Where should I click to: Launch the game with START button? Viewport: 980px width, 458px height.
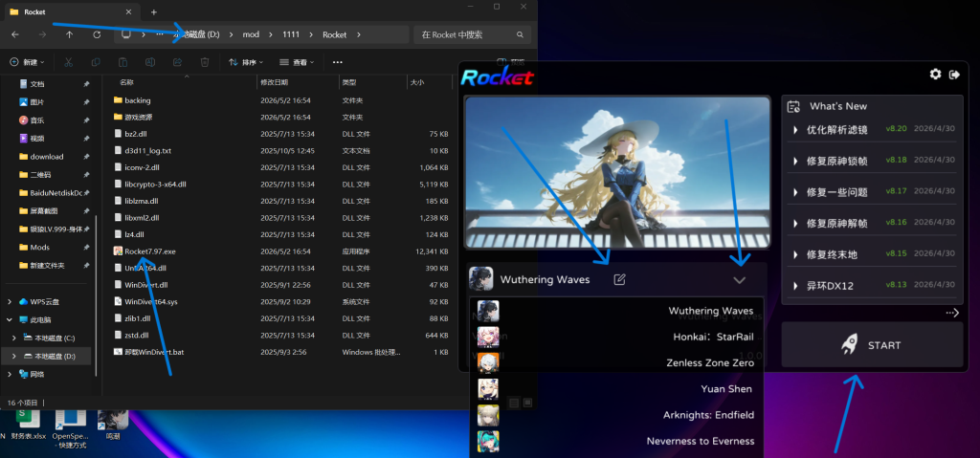[x=872, y=345]
